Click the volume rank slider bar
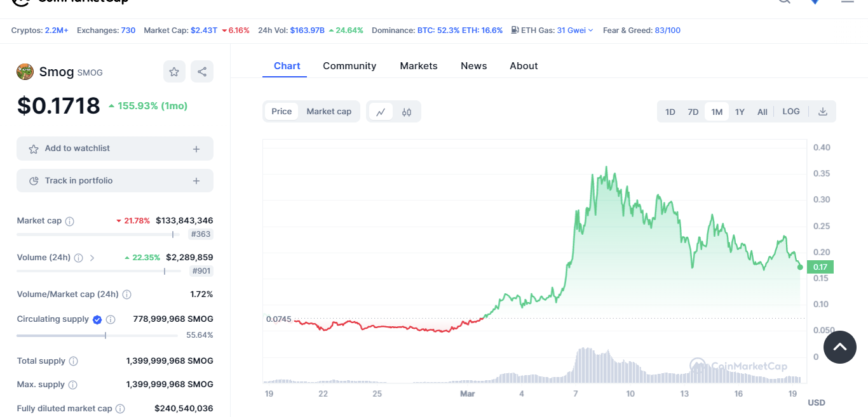 tap(98, 271)
